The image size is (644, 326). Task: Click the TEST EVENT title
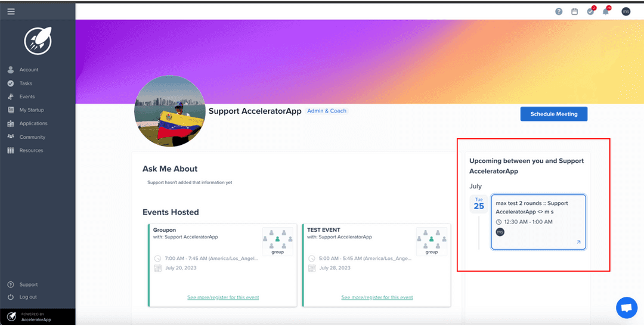point(324,230)
